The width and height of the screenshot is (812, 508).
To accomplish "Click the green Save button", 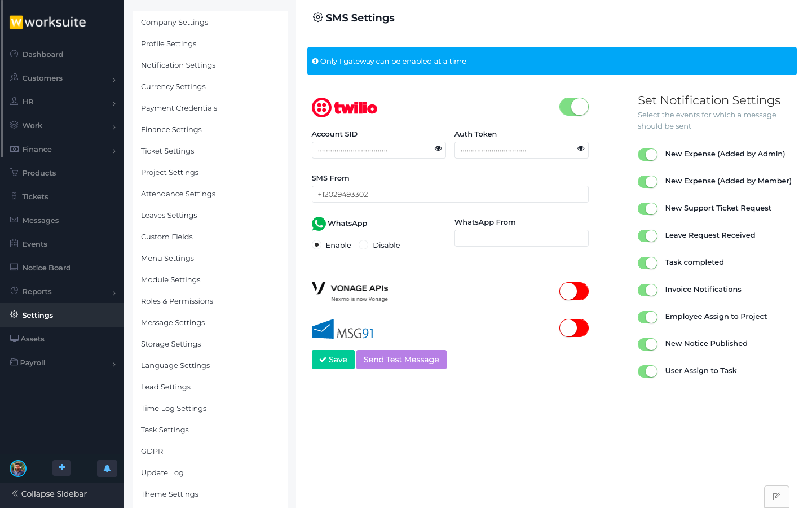I will point(333,360).
